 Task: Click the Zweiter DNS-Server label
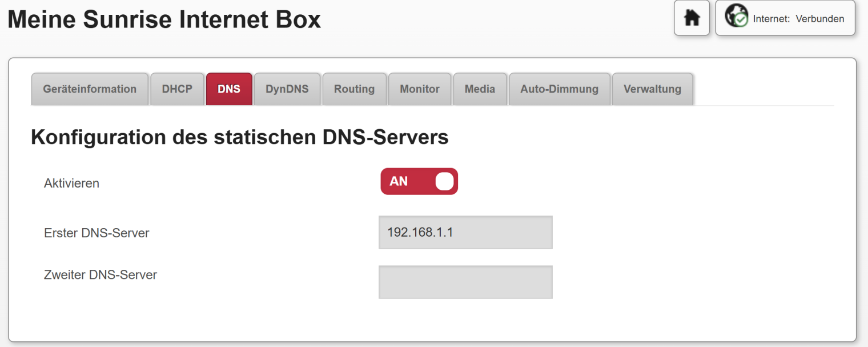click(101, 275)
